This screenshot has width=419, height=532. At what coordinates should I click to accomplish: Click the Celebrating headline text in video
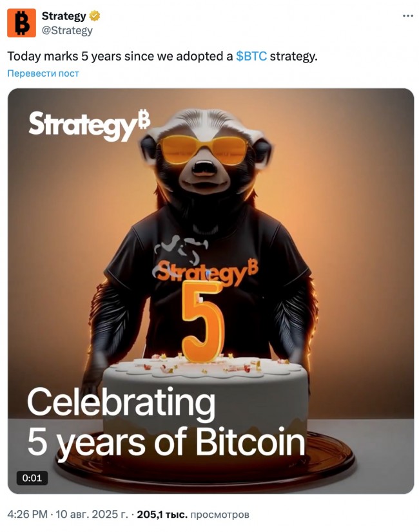point(121,402)
